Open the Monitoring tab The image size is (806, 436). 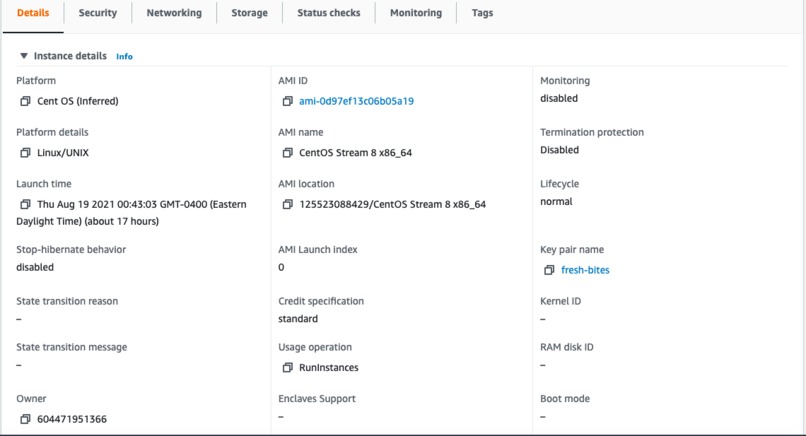click(x=416, y=13)
